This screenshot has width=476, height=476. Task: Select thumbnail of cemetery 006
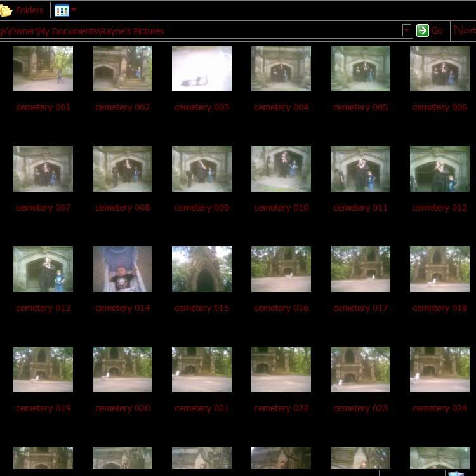tap(440, 69)
